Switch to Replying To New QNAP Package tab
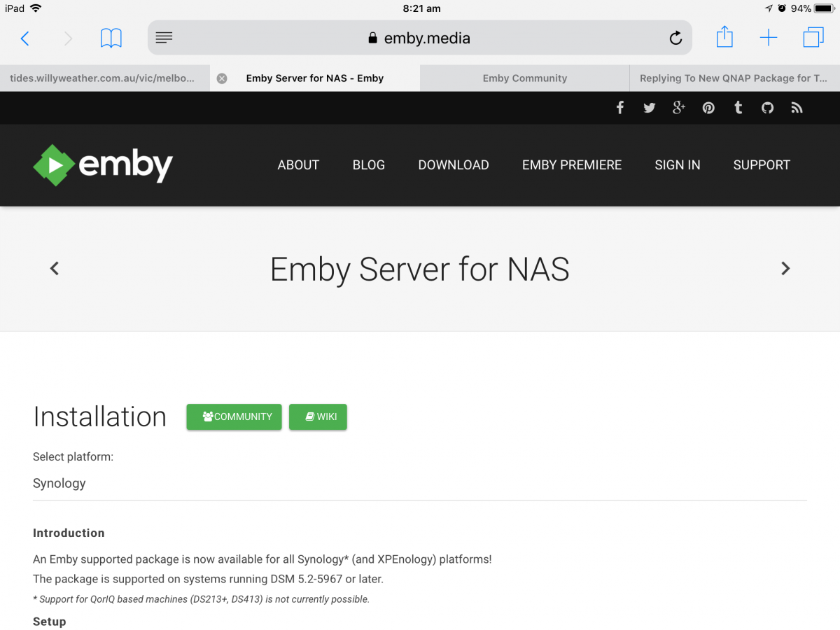The width and height of the screenshot is (840, 630). tap(735, 78)
